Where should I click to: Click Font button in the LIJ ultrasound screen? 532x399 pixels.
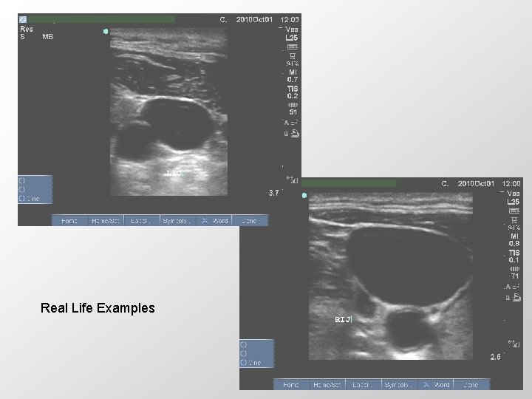click(x=69, y=220)
